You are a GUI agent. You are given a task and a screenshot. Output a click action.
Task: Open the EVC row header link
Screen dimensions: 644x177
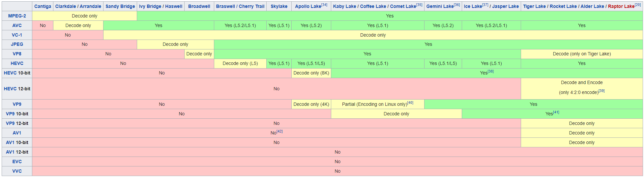[17, 162]
